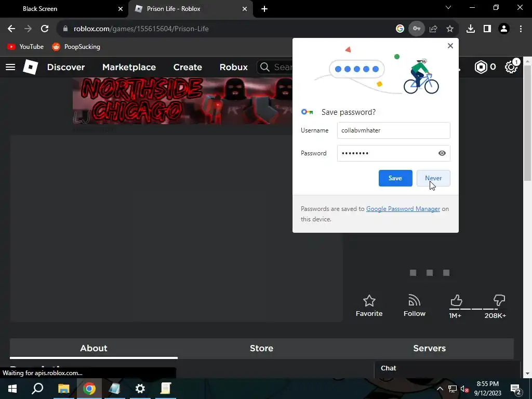Close the Prison Life - Roblox tab
The image size is (532, 399).
coord(245,9)
